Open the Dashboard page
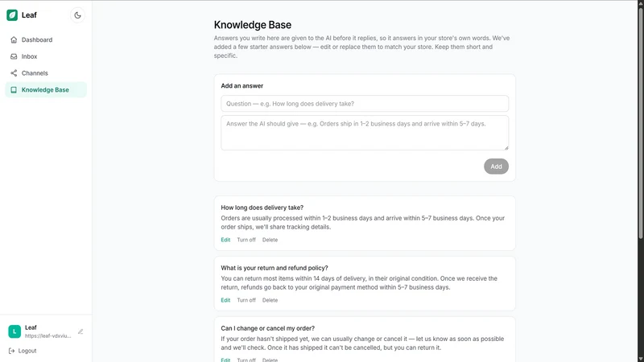The width and height of the screenshot is (644, 362). pos(46,39)
